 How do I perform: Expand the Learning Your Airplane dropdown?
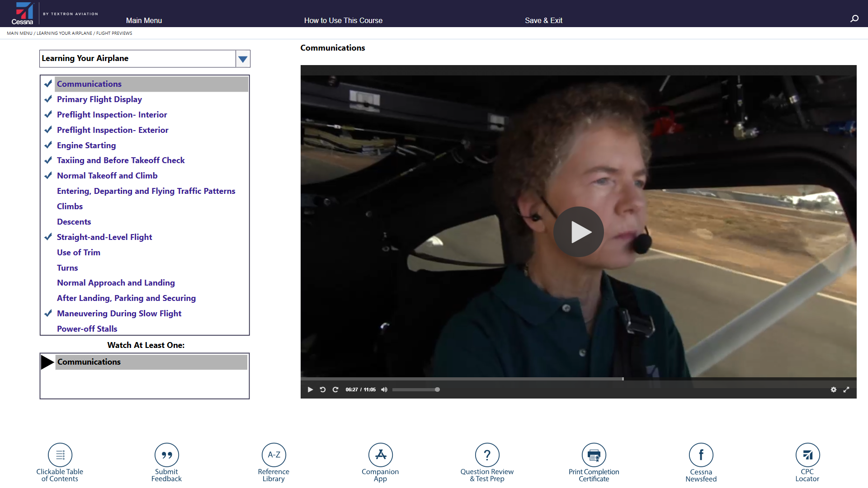tap(243, 59)
